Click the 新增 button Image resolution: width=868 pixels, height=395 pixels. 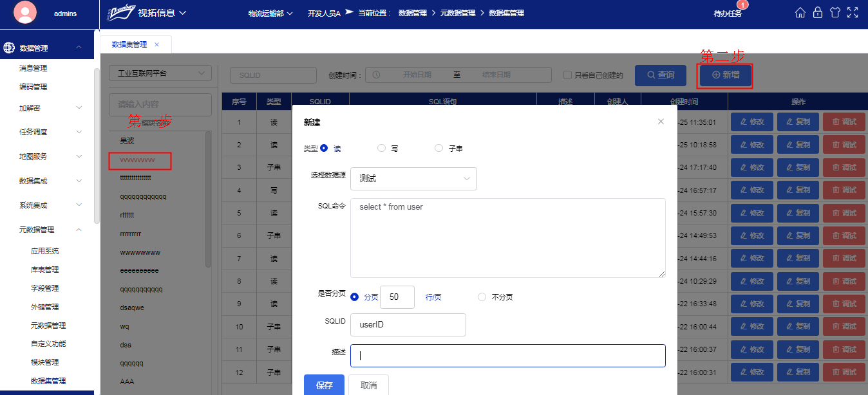pyautogui.click(x=725, y=75)
